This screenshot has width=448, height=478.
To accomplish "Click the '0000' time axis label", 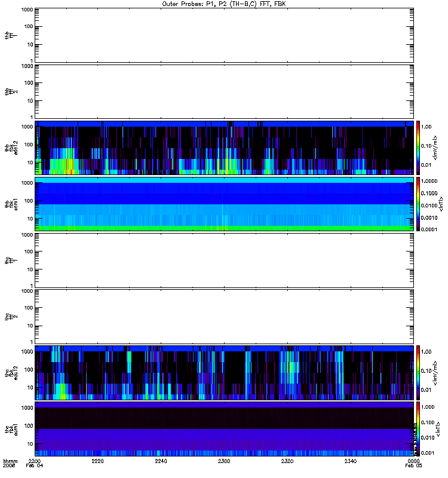I will click(413, 461).
